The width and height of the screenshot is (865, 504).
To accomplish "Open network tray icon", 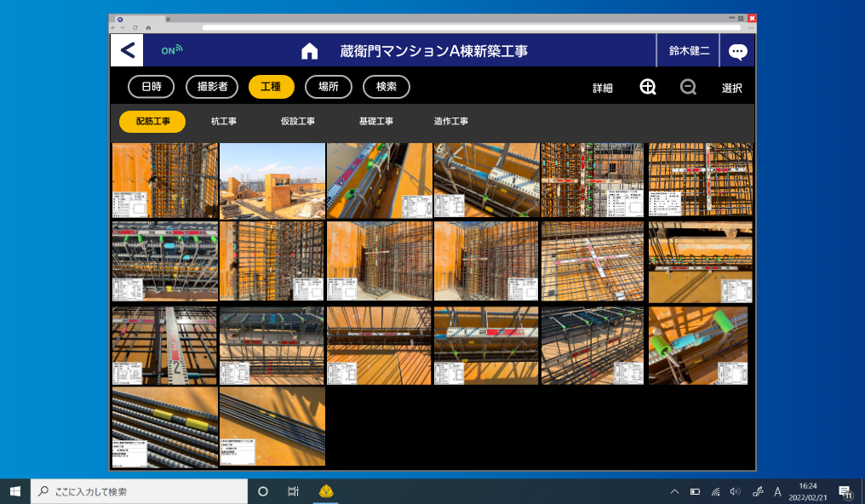I will (x=715, y=491).
